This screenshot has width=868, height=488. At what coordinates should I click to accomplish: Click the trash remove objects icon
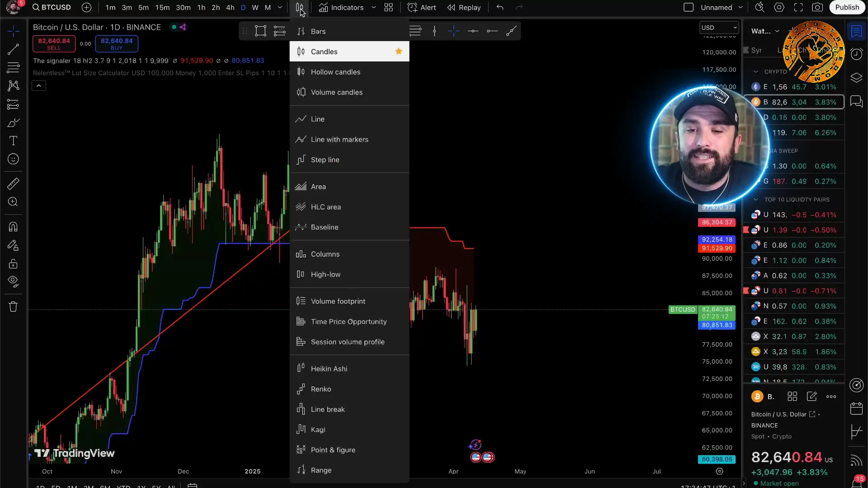pyautogui.click(x=13, y=307)
